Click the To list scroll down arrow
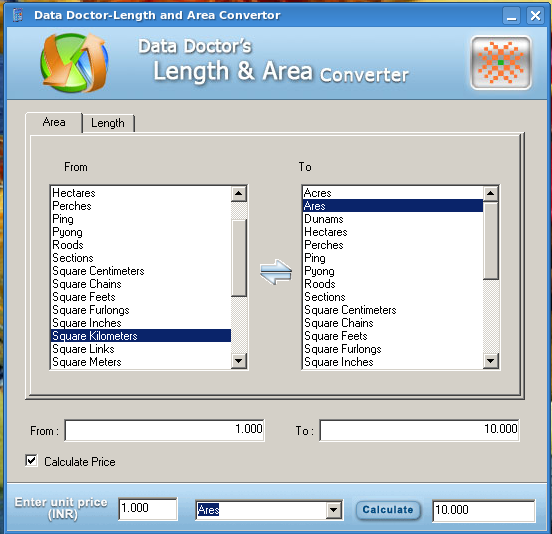This screenshot has height=534, width=552. click(x=490, y=361)
